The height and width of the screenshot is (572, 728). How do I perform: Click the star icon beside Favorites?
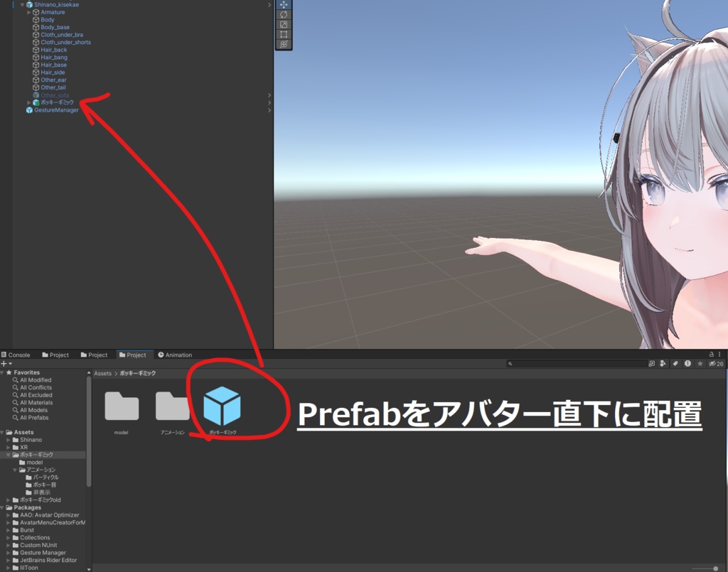point(9,372)
